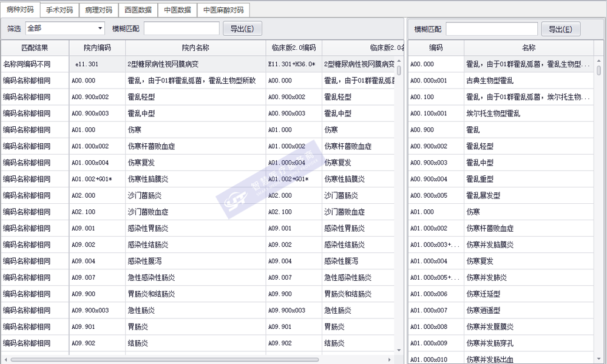Switch to the 手术对码 tab
The image size is (607, 364).
[x=59, y=10]
